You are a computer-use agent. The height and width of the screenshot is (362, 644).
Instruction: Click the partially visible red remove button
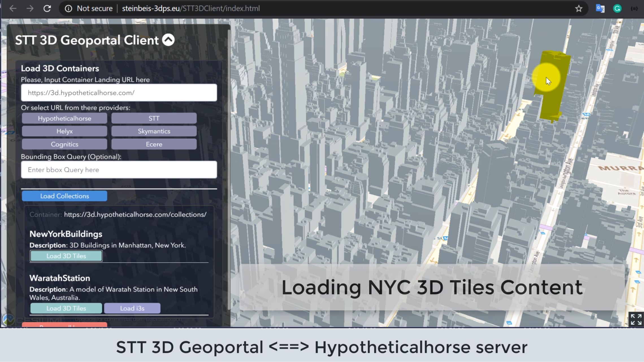[x=64, y=325]
